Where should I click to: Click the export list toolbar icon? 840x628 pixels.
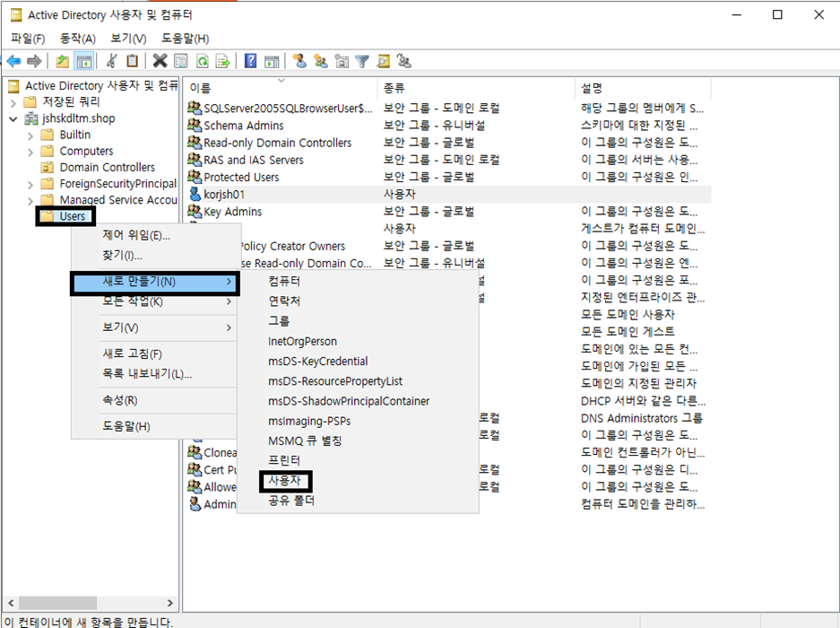(222, 61)
